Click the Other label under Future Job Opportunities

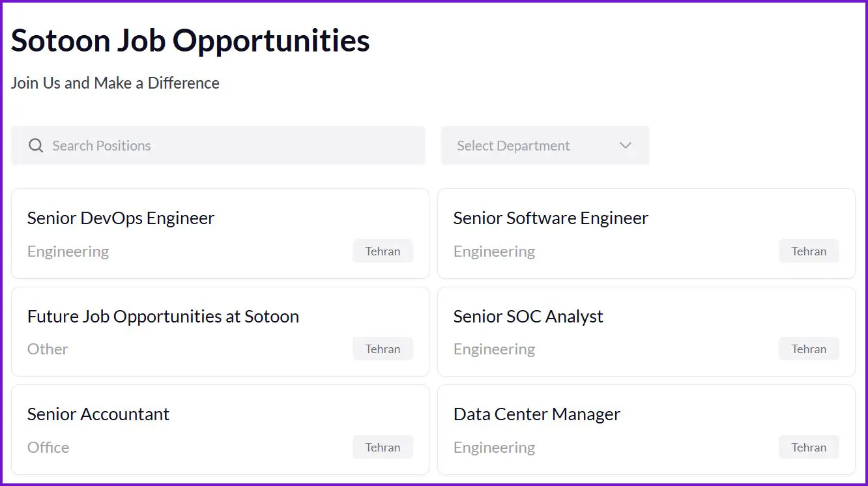pos(48,349)
